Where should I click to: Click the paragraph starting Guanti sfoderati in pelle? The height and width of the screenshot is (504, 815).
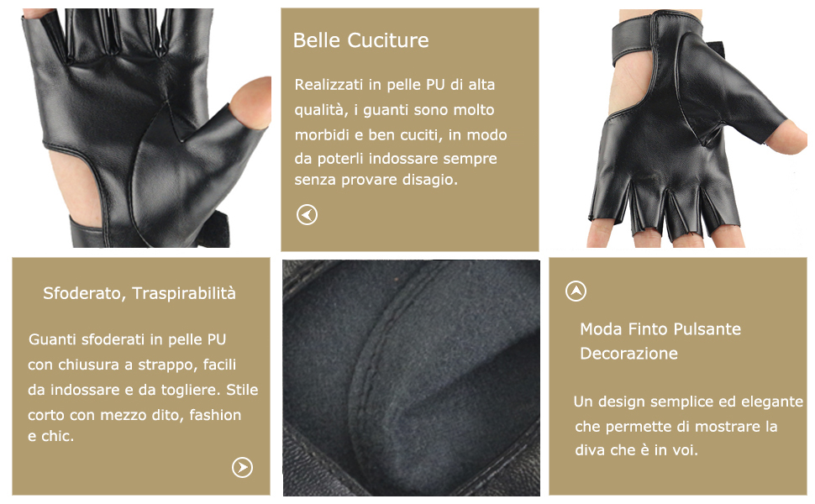pos(143,387)
